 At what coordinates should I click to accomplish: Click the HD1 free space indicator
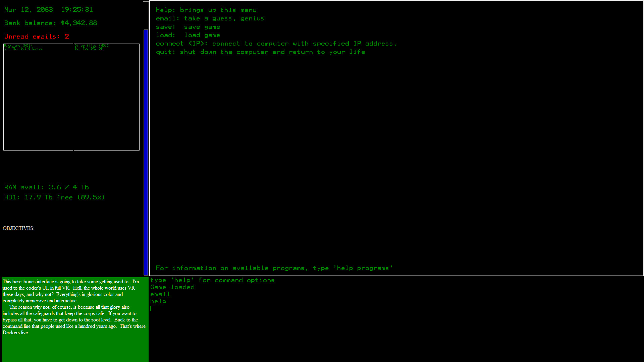click(54, 197)
